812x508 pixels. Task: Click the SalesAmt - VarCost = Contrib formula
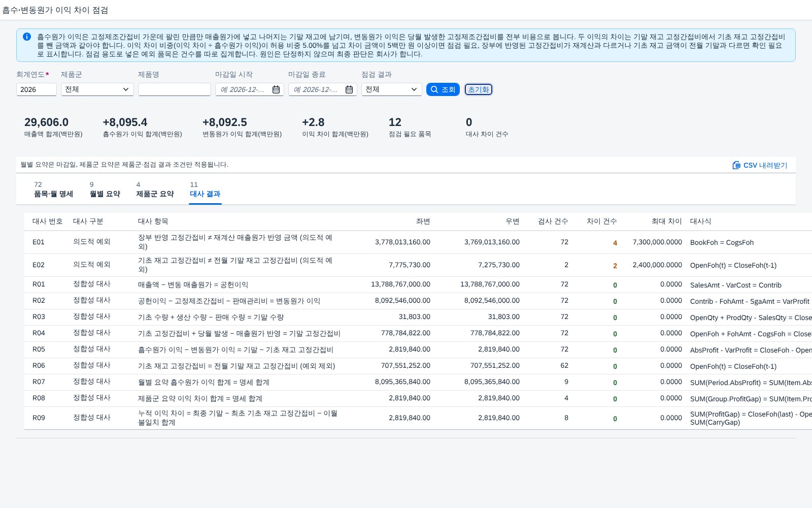click(736, 285)
